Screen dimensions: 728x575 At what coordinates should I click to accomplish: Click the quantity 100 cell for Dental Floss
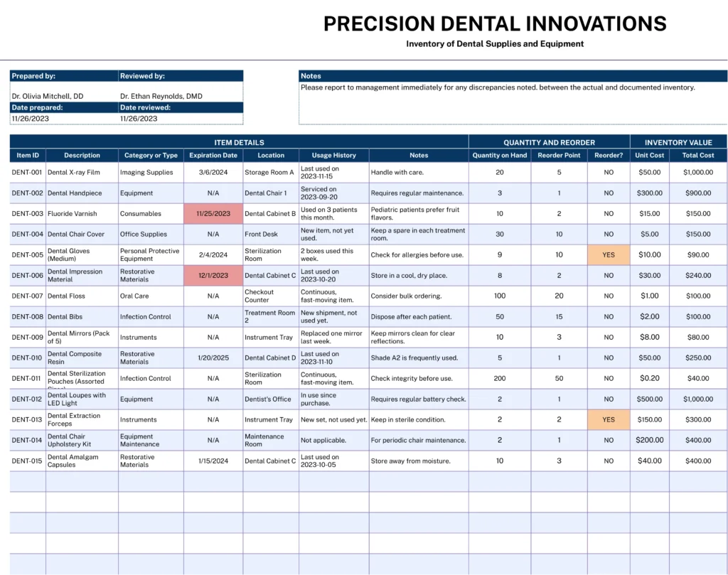click(500, 296)
